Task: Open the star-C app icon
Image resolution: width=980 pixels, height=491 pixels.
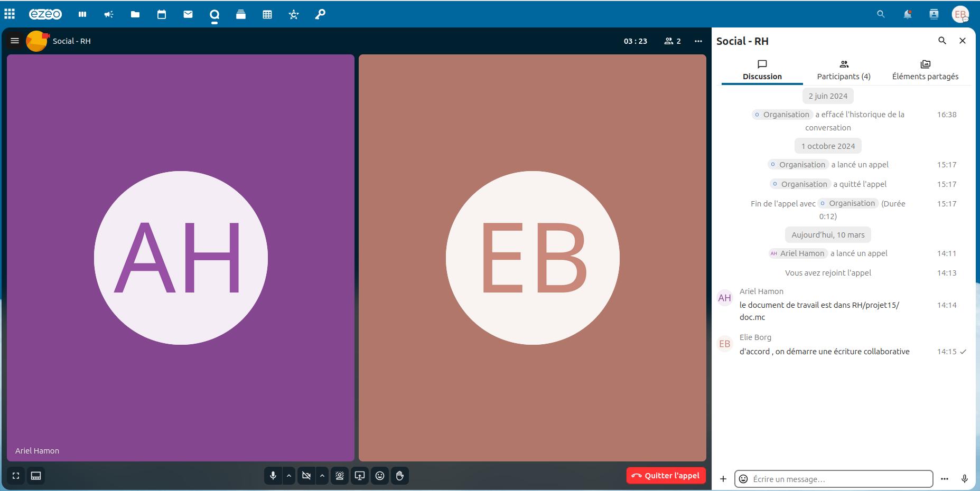Action: point(294,14)
